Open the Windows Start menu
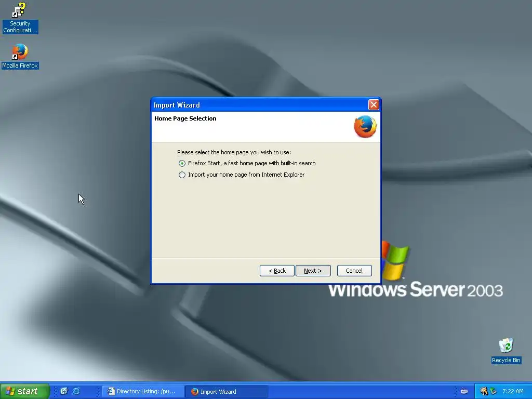This screenshot has width=532, height=399. (x=24, y=391)
